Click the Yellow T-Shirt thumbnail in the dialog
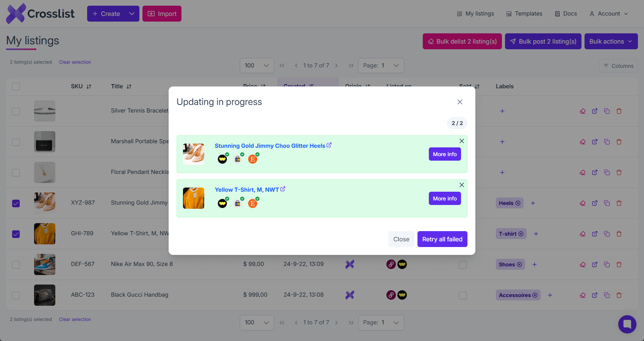The width and height of the screenshot is (644, 341). (194, 198)
